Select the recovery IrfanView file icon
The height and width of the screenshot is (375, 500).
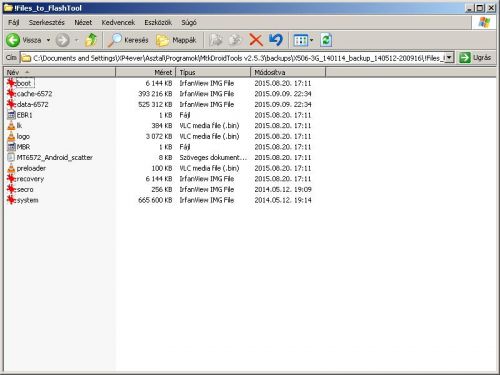click(x=11, y=179)
